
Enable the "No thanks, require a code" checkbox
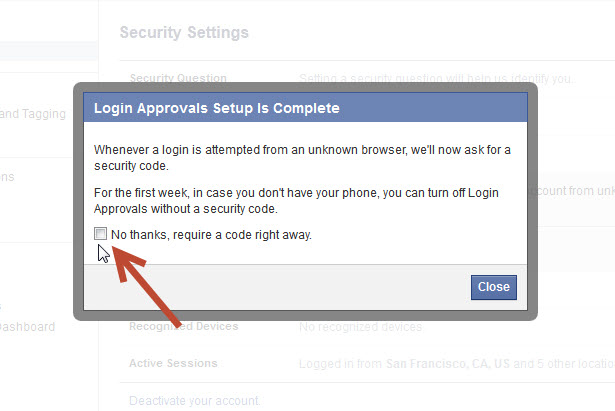coord(100,234)
